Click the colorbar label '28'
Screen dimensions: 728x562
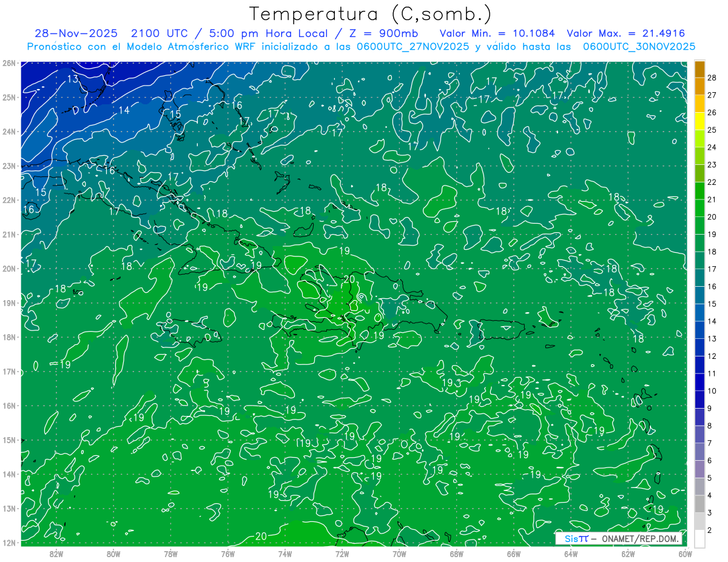(x=712, y=78)
